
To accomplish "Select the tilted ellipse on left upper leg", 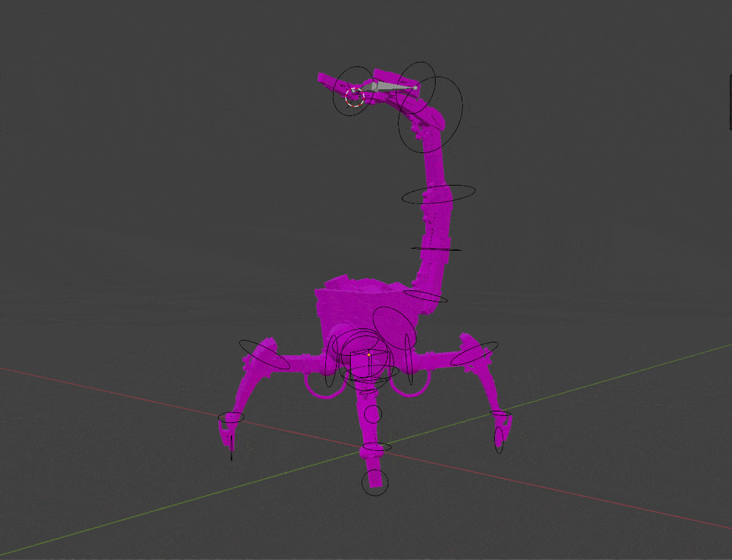I will (x=264, y=354).
